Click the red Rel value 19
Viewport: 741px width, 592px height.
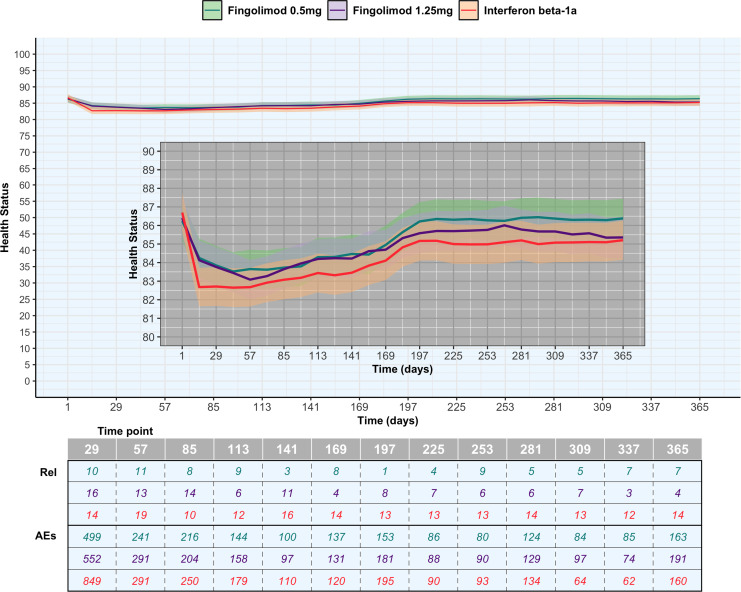coord(140,515)
